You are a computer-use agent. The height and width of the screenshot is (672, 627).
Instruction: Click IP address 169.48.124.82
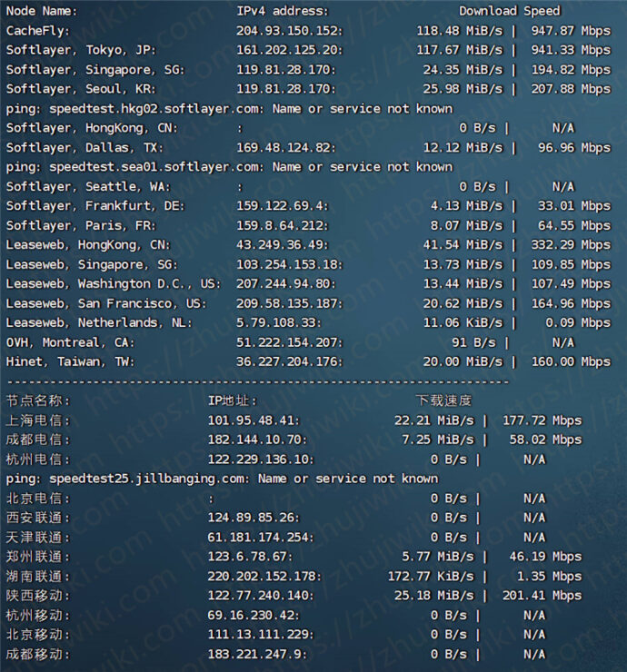tap(286, 148)
